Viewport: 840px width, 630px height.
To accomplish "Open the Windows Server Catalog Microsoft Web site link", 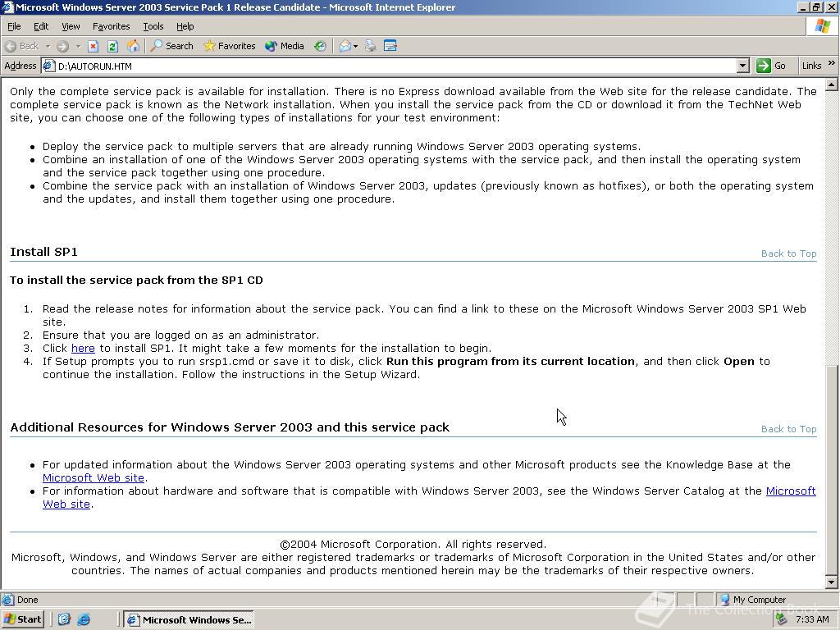I will point(791,491).
